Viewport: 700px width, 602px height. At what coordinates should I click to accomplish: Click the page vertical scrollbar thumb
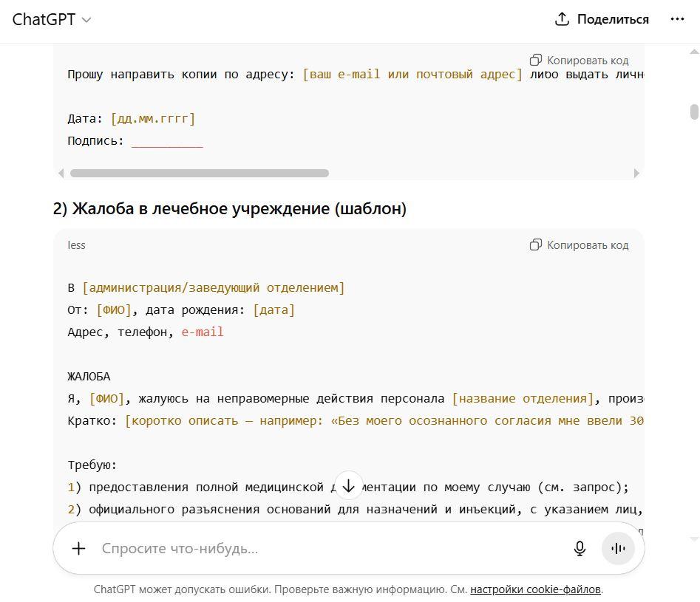694,112
